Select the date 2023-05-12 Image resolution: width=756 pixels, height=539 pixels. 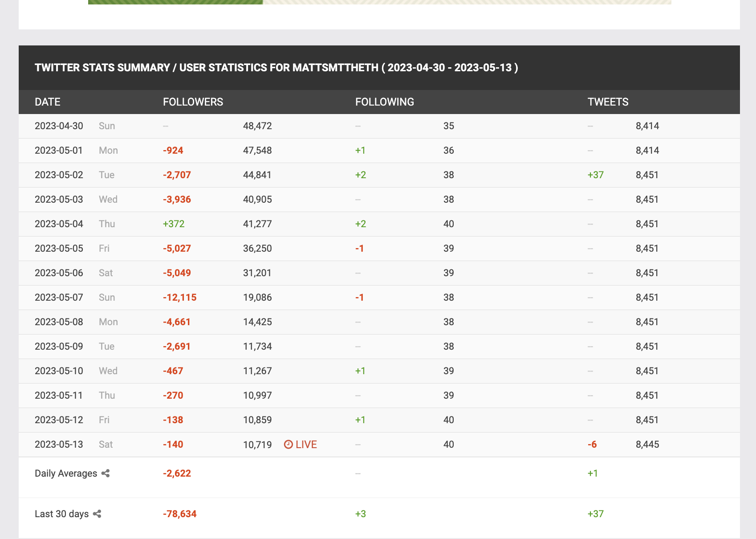[x=59, y=420]
